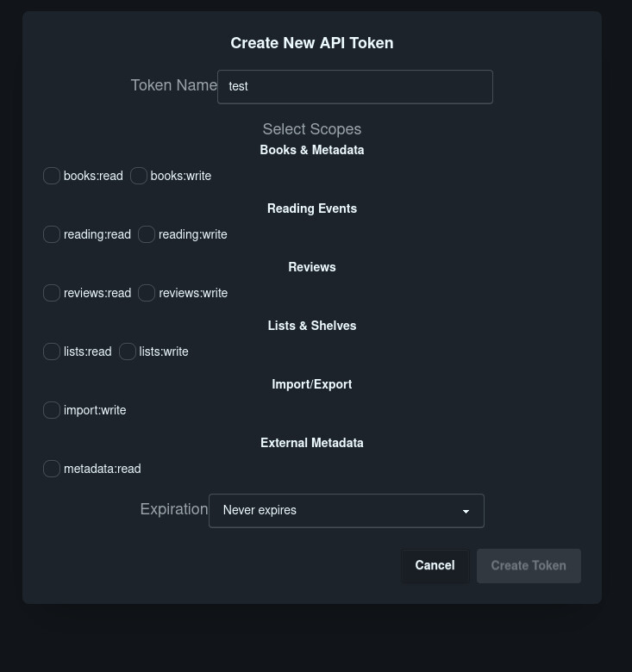Select the reviews:read scope checkbox

coord(52,293)
